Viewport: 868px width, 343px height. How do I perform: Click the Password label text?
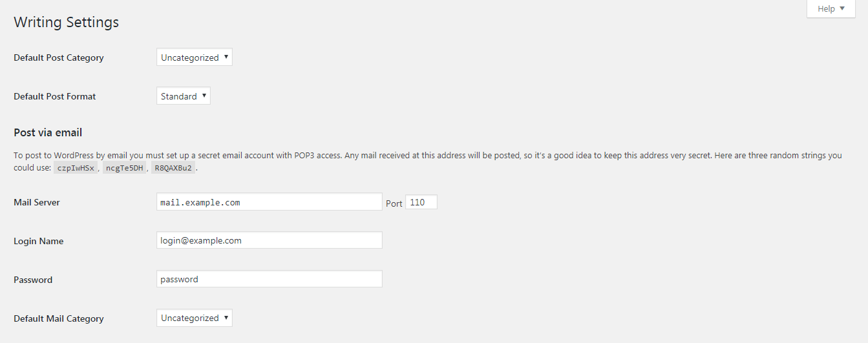click(x=33, y=280)
